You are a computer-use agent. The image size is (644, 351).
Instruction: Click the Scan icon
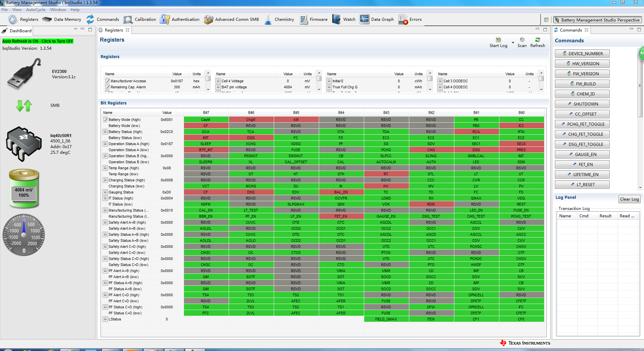(x=522, y=40)
